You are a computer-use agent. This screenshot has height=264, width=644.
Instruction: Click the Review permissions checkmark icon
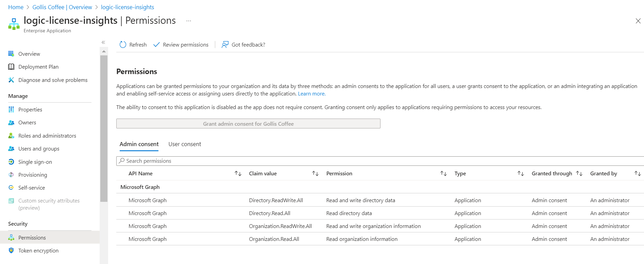click(x=156, y=45)
